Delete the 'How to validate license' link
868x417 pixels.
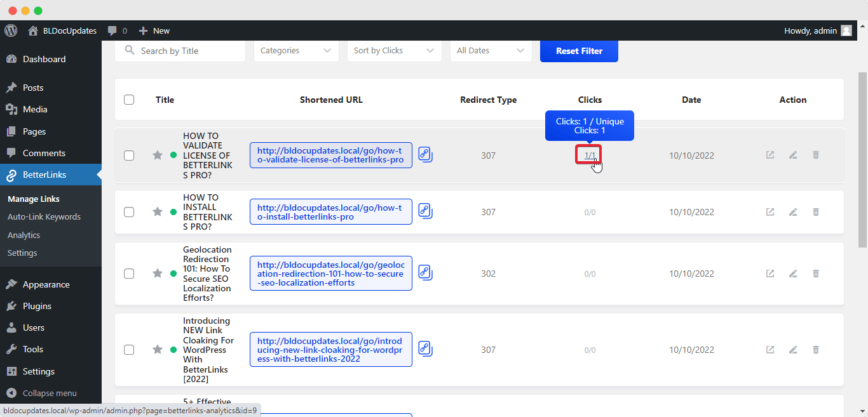click(816, 155)
